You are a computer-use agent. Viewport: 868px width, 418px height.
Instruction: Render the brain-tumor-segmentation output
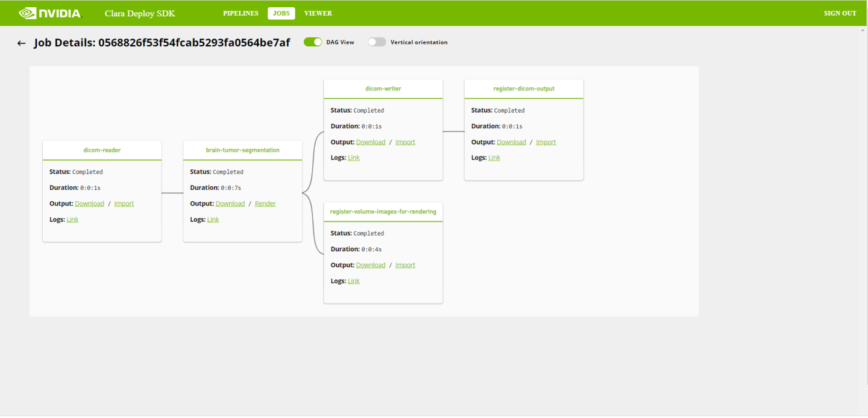click(x=265, y=204)
